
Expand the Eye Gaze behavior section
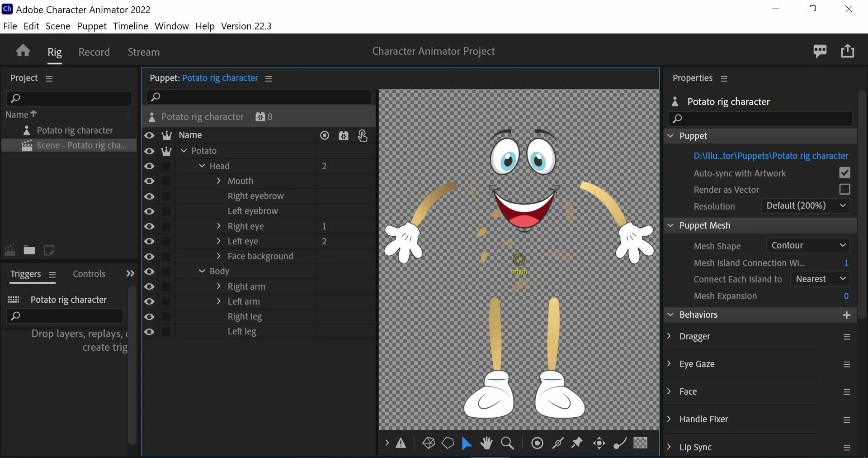point(670,364)
